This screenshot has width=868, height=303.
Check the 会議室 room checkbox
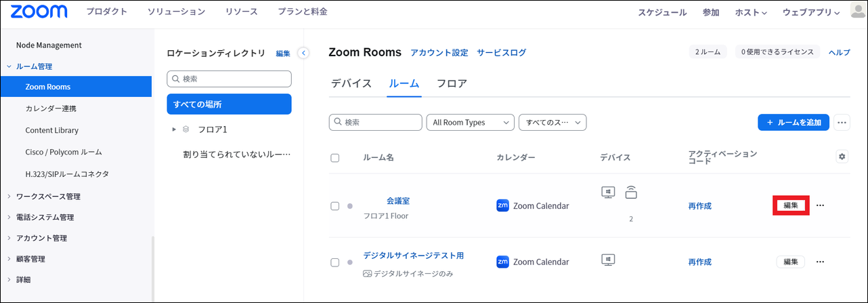(x=334, y=206)
